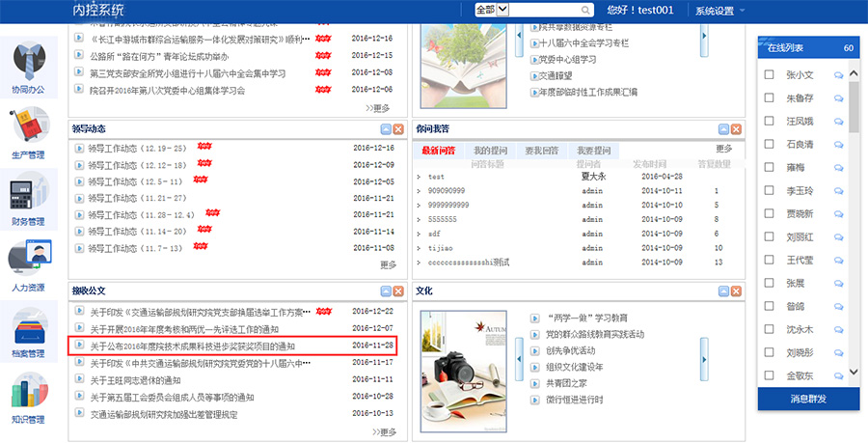Screen dimensions: 868x443
Task: Tick the checkbox for 李玉玲
Action: coord(769,190)
